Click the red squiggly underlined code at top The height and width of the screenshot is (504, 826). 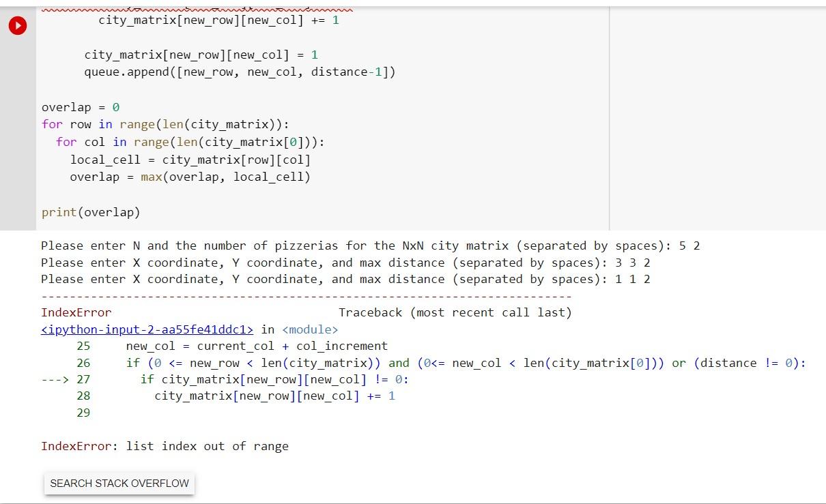198,9
